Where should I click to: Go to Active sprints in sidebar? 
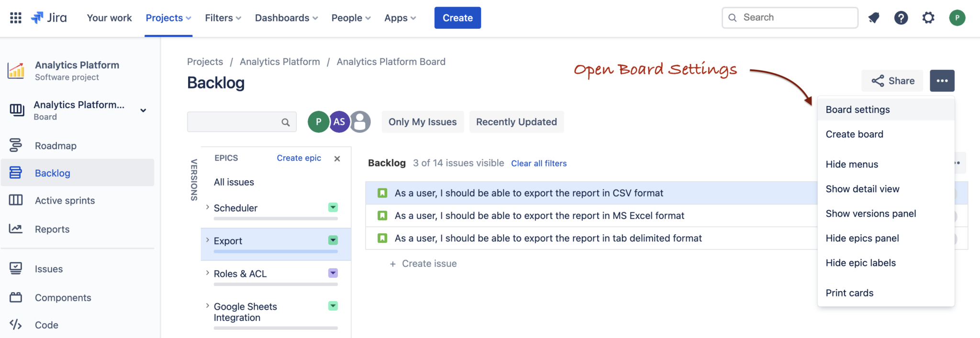point(65,201)
